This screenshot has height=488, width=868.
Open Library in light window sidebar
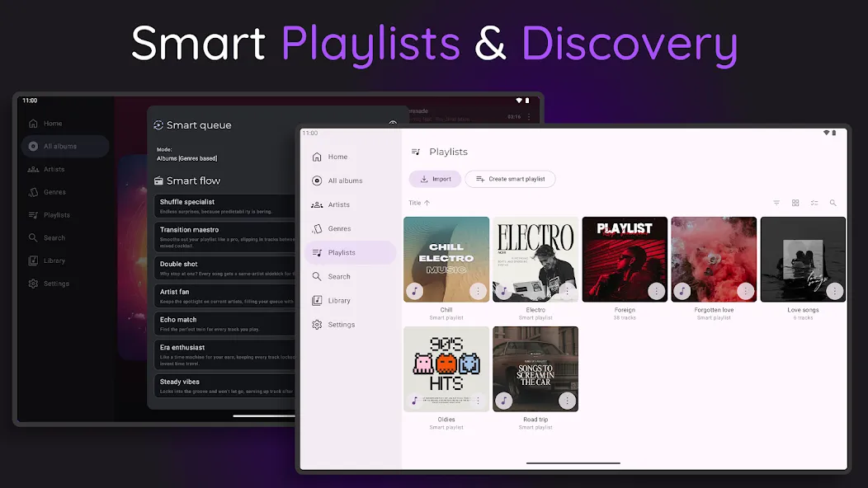coord(350,300)
